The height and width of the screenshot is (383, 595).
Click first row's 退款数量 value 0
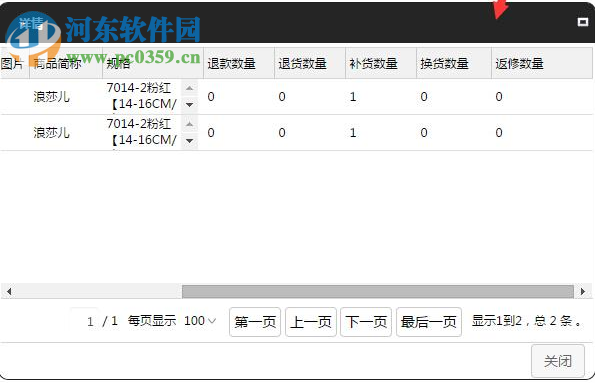[x=211, y=97]
